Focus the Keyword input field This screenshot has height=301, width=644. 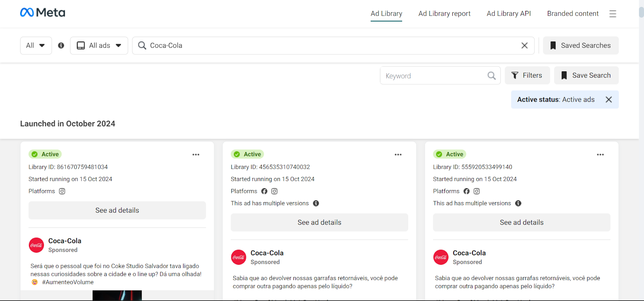(x=433, y=76)
